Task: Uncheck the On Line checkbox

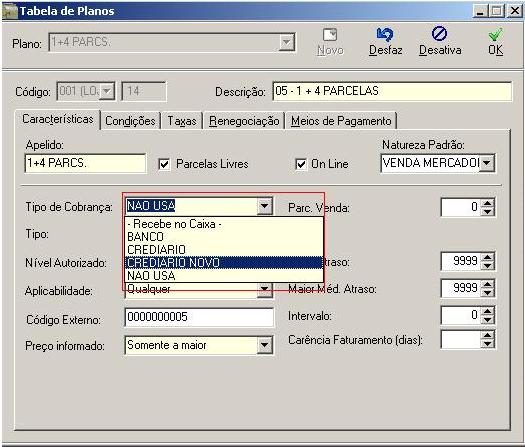Action: (x=301, y=164)
